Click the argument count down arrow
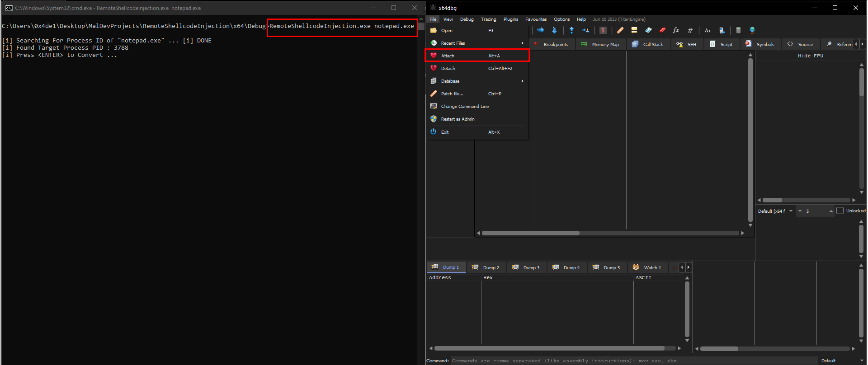This screenshot has width=868, height=365. tap(800, 211)
